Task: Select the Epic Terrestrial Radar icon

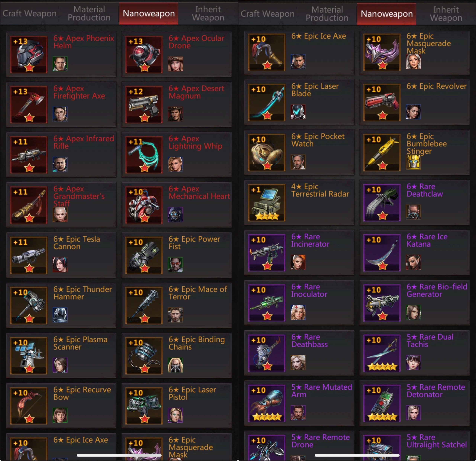Action: pyautogui.click(x=266, y=202)
